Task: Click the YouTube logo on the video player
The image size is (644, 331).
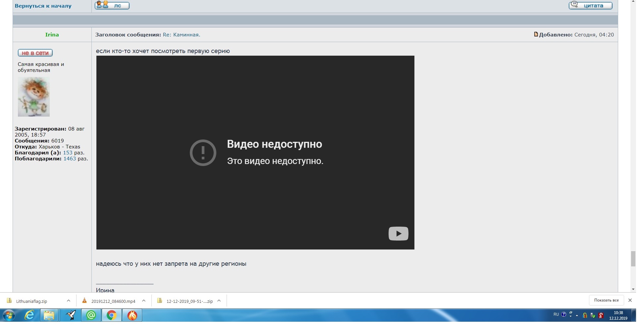Action: [398, 234]
